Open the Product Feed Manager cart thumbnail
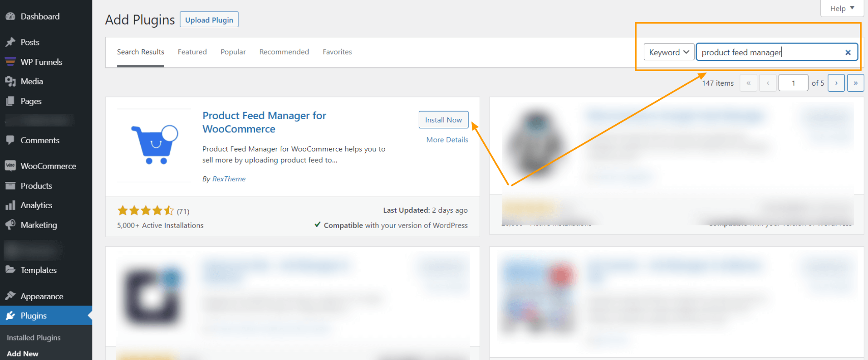Screen dimensions: 868x360 [x=154, y=145]
